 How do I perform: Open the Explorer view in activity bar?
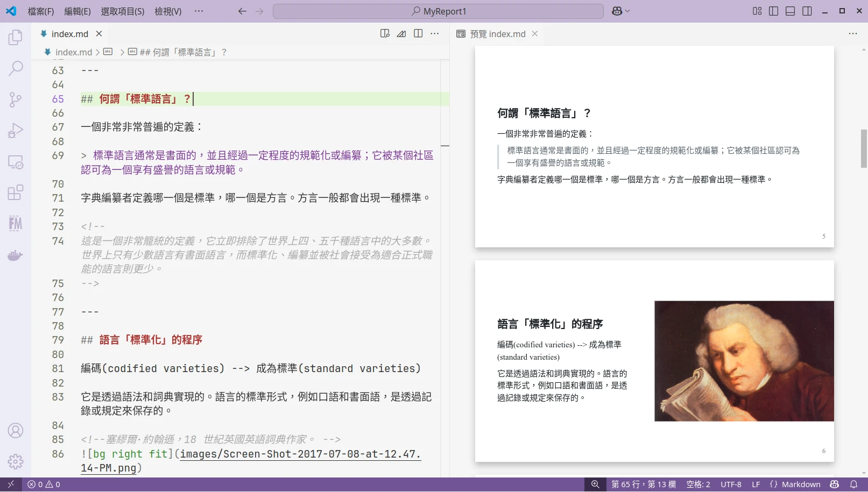pyautogui.click(x=16, y=38)
